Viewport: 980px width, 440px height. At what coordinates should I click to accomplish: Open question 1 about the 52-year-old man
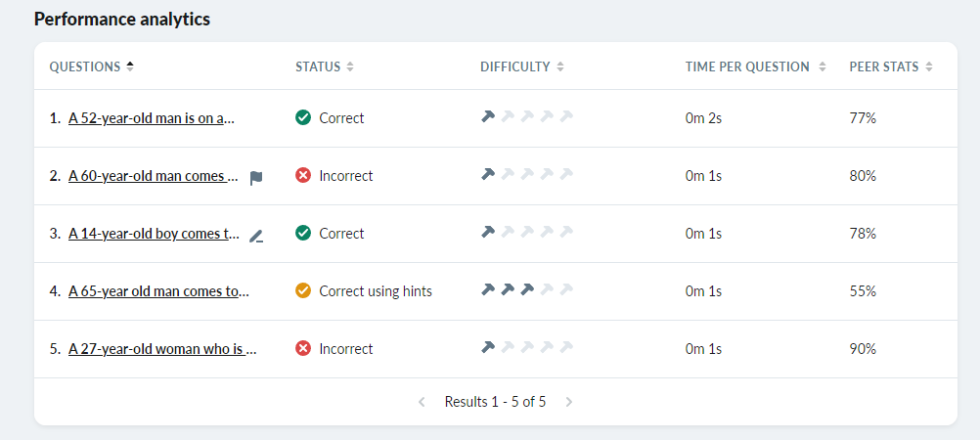coord(152,118)
